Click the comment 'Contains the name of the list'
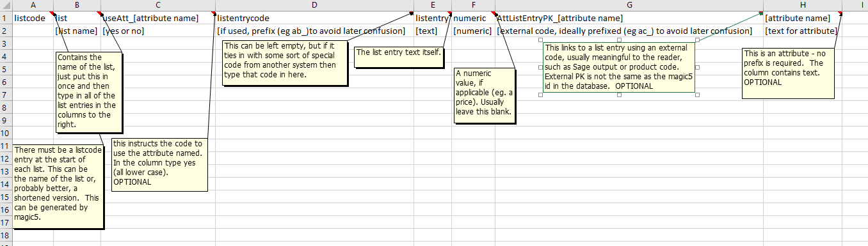Image resolution: width=868 pixels, height=246 pixels. tap(89, 93)
